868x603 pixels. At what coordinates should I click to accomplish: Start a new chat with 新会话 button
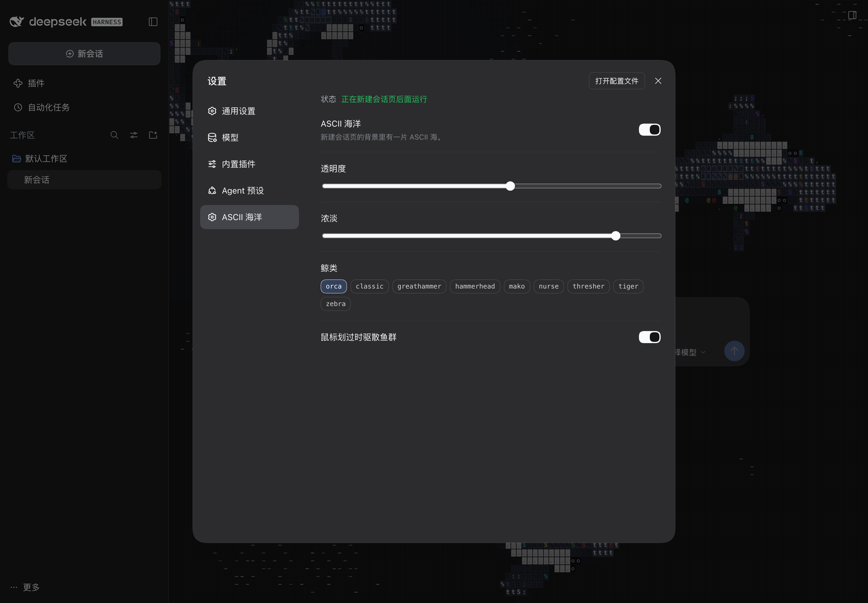84,54
